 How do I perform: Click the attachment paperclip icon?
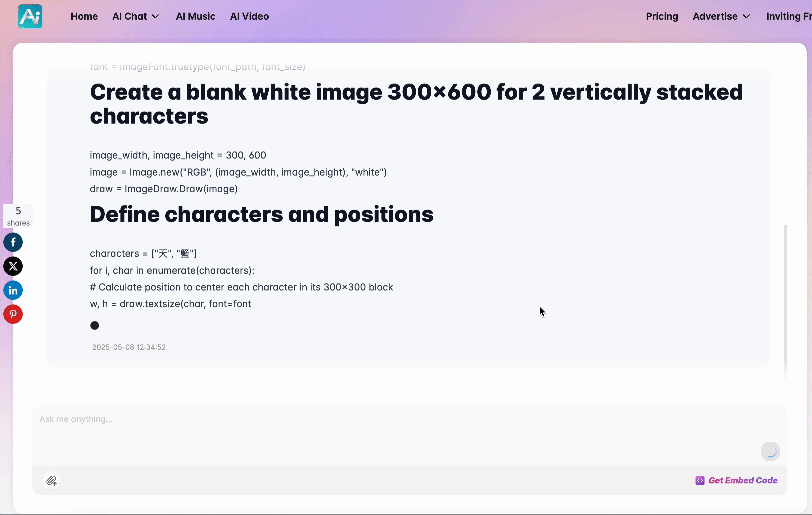click(52, 480)
